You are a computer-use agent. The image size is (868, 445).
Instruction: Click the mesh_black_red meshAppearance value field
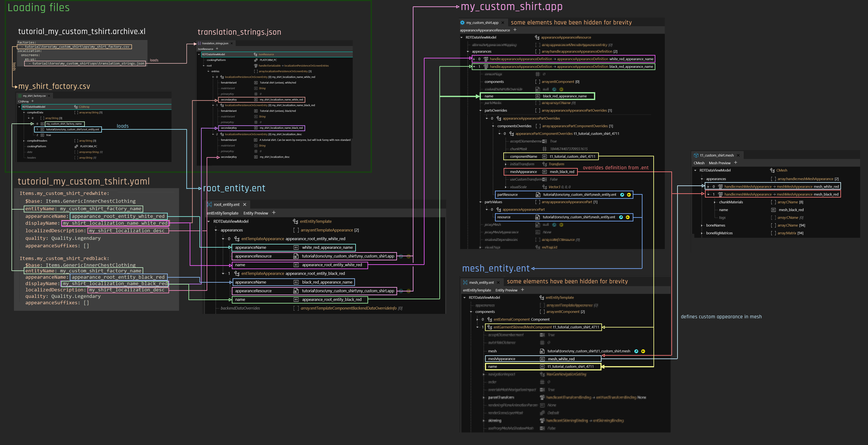click(562, 172)
